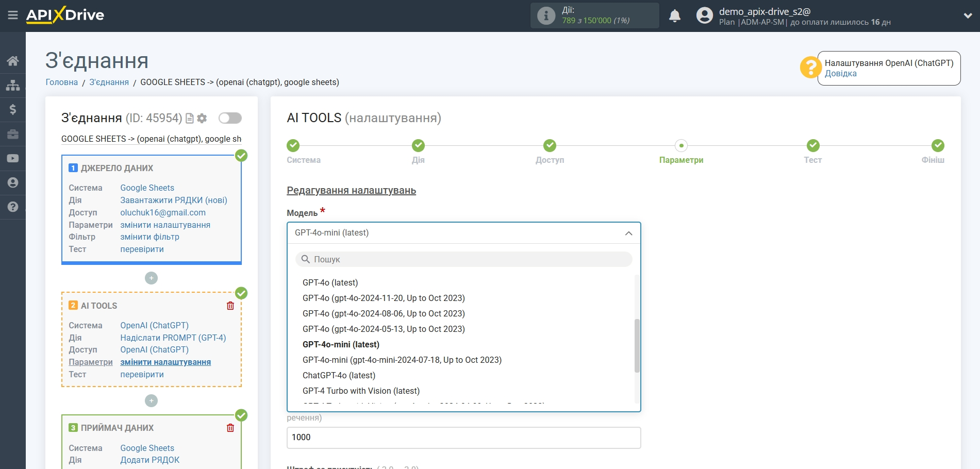Delete the ПРИЙМАЧ ДАНИХ block
Image resolution: width=980 pixels, height=469 pixels.
coord(230,428)
